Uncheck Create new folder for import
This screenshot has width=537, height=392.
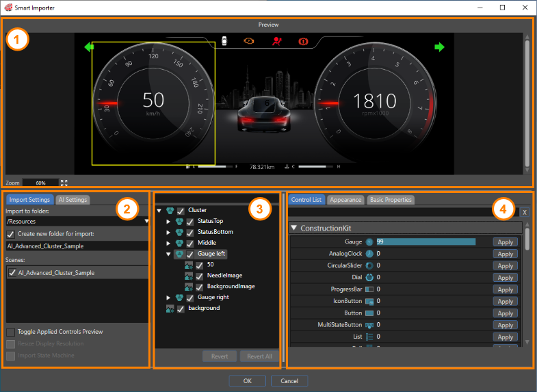11,234
